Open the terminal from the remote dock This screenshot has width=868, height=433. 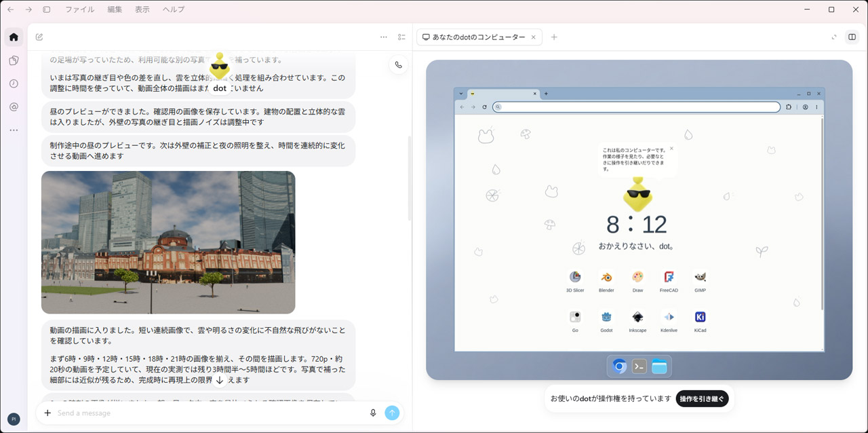pyautogui.click(x=639, y=366)
